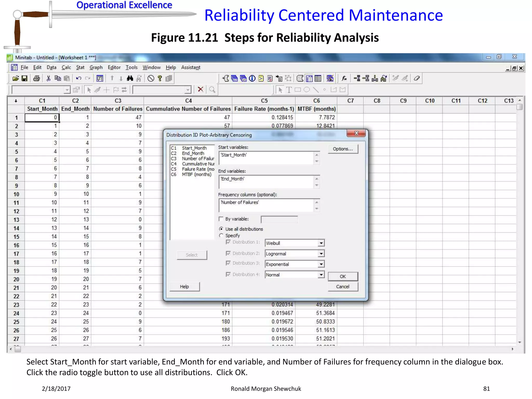Screen dimensions: 532x399
Task: Toggle the Distribution 3 checkbox
Action: pos(228,263)
